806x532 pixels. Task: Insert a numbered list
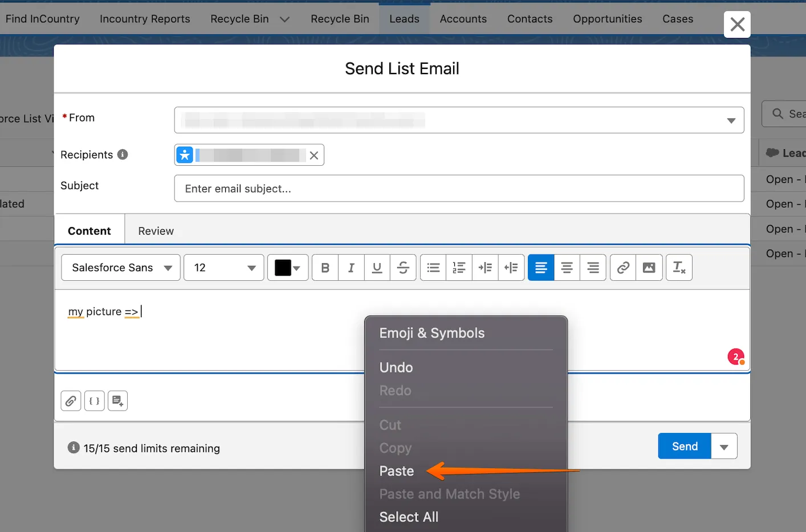coord(459,268)
